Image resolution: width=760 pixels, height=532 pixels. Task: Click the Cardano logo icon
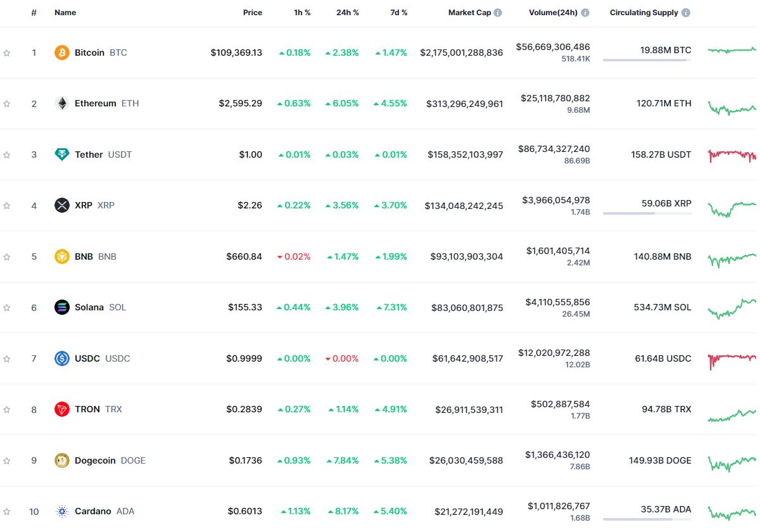[61, 511]
